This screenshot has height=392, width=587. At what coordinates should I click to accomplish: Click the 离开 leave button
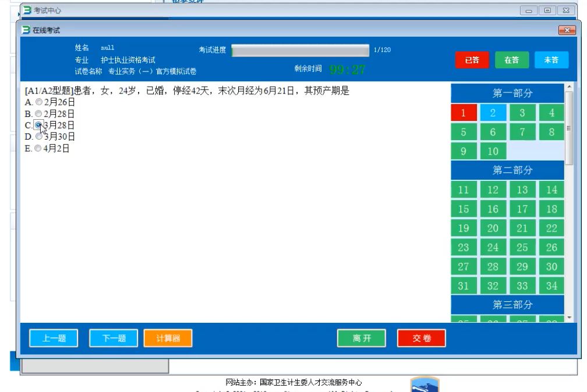[x=361, y=338]
